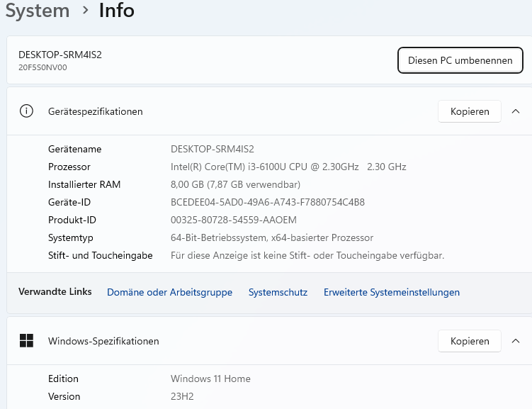Click the breadcrumb arrow between System and Info
532x409 pixels.
[86, 11]
